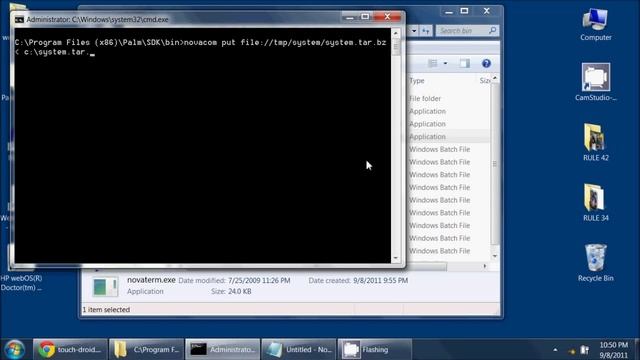Open the RULE 42 folder icon
Image resolution: width=640 pixels, height=360 pixels.
coord(596,142)
